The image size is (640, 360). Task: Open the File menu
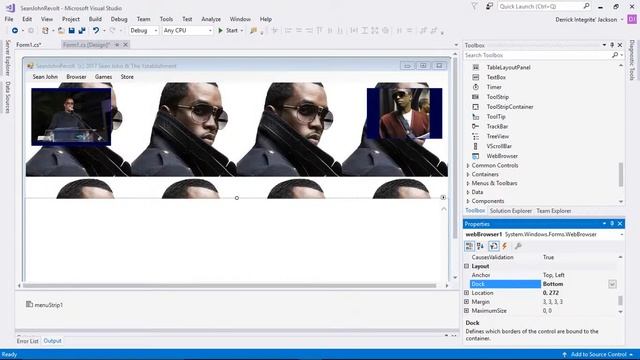click(x=9, y=19)
